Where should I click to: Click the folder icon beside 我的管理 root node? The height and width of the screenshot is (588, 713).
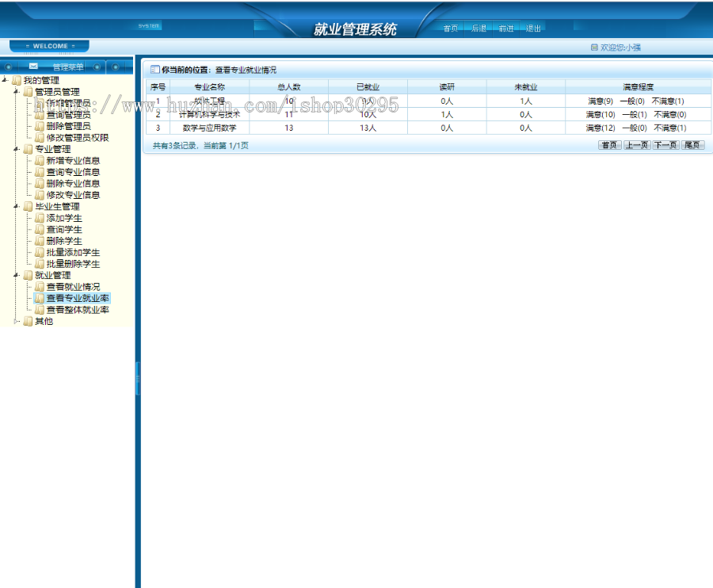click(x=17, y=79)
